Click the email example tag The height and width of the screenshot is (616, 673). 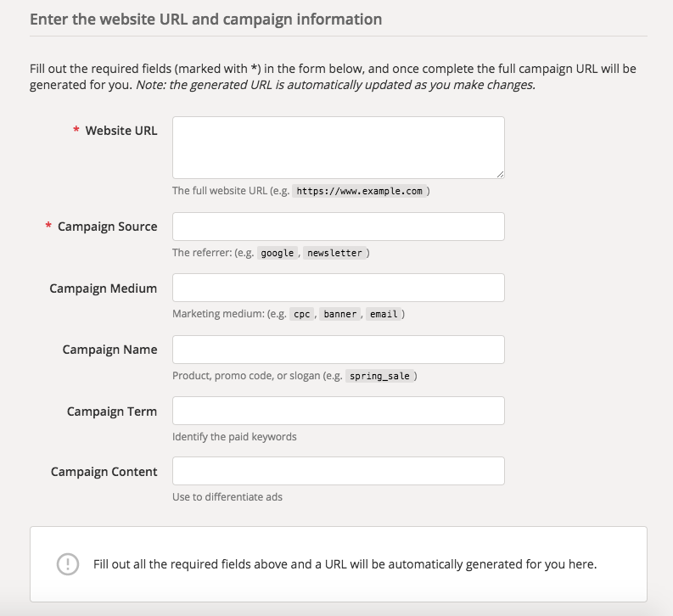pos(384,314)
